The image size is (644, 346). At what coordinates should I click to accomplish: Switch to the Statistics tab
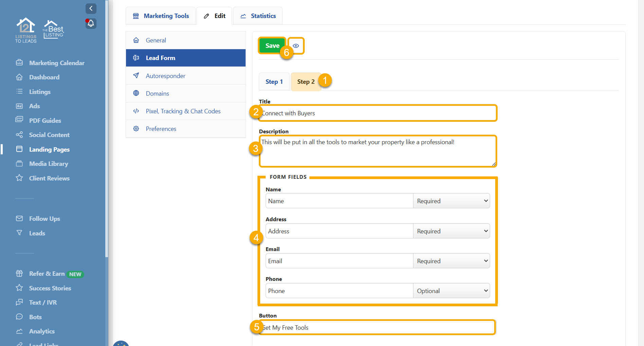(x=257, y=16)
